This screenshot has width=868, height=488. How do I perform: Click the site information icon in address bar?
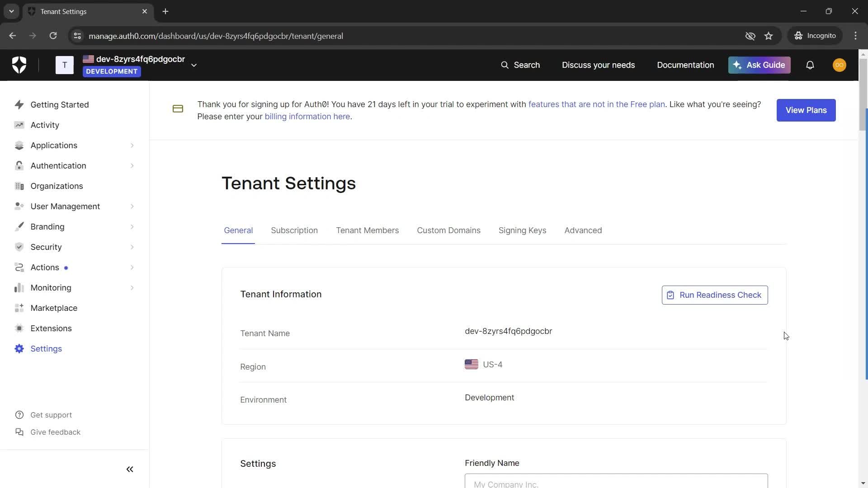[77, 36]
